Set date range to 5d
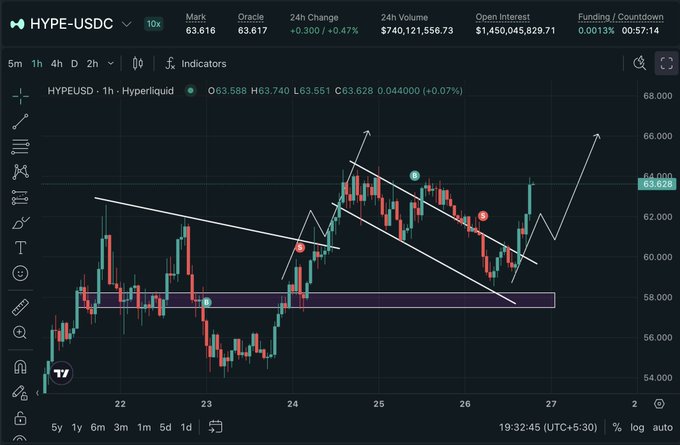 tap(165, 428)
